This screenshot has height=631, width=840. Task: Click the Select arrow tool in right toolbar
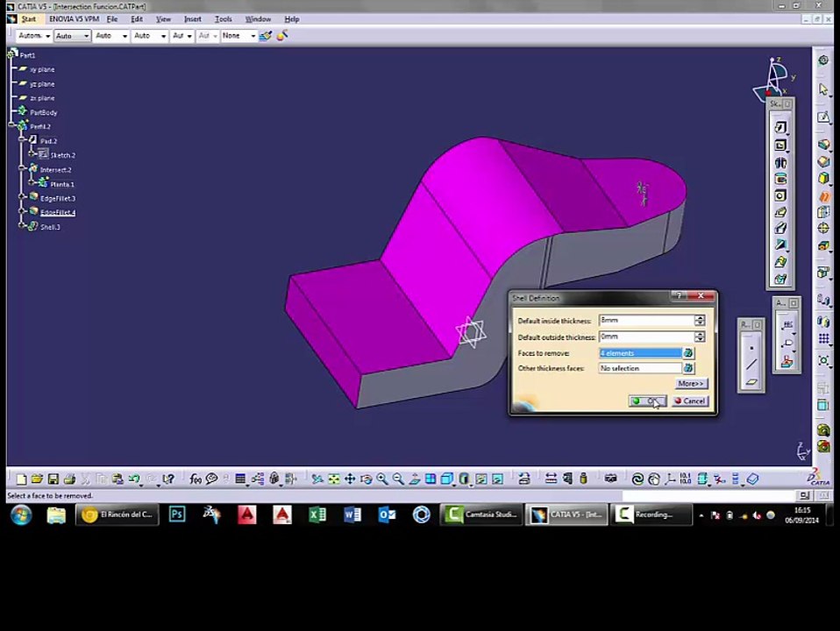click(x=823, y=89)
